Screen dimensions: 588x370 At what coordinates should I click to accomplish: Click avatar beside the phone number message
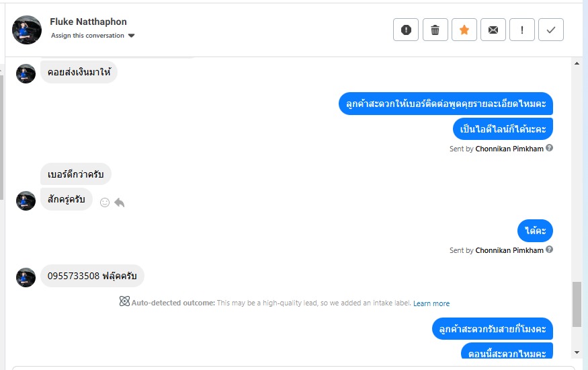coord(26,277)
